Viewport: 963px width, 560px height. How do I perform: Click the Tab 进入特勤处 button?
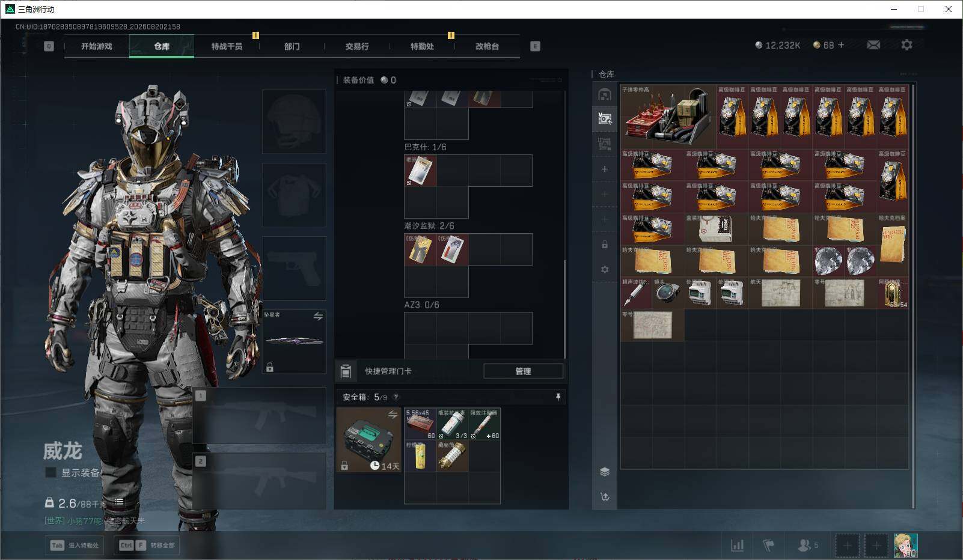75,546
